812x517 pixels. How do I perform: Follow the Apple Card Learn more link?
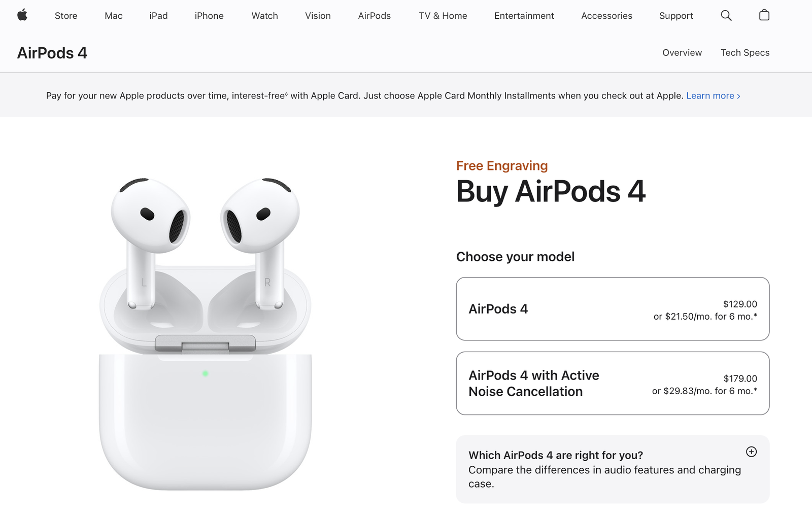pos(713,96)
